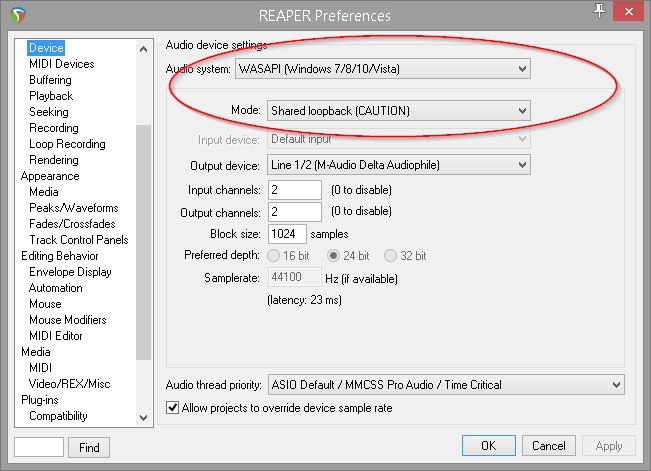Click the Input channels field

[295, 190]
